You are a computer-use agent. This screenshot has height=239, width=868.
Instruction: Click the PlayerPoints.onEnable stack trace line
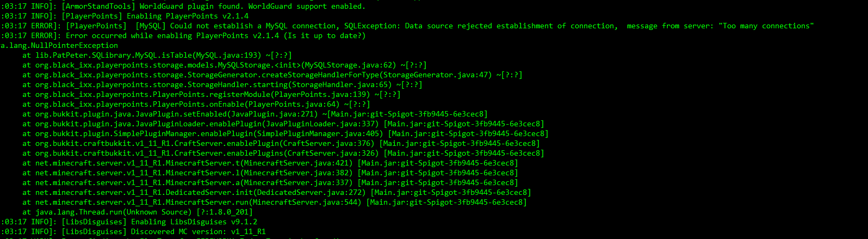pos(196,105)
